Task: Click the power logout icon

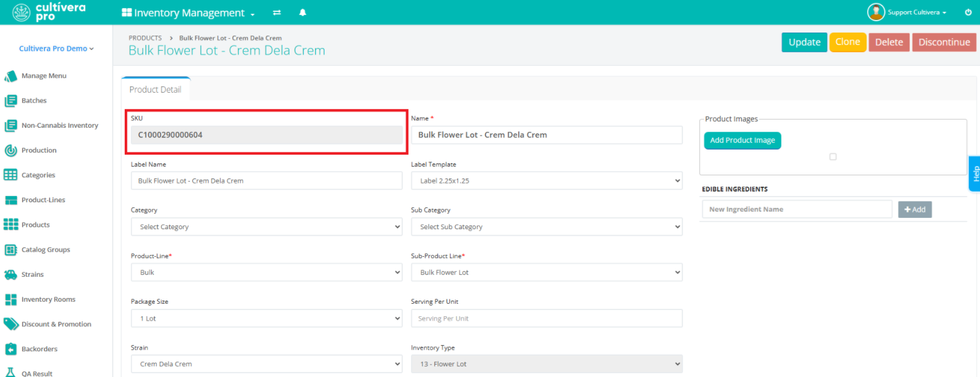Action: 968,13
